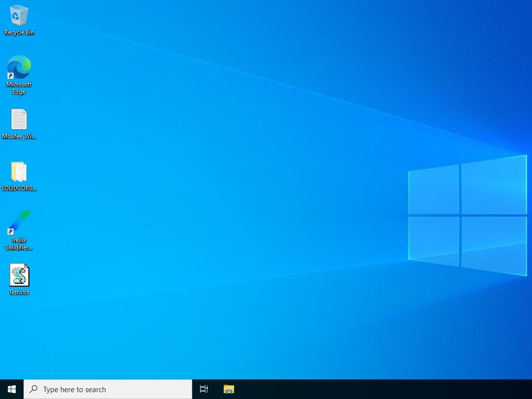
Task: Click the 'Test.vbs' file name label
Action: click(19, 292)
